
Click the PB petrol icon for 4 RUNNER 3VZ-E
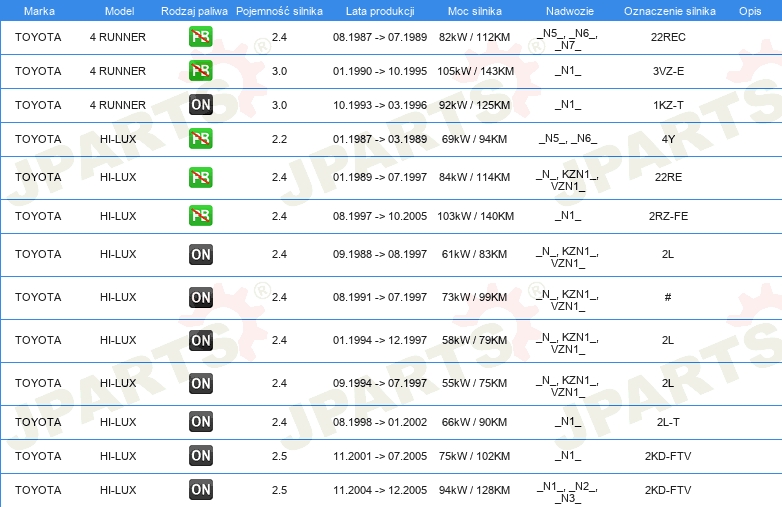200,71
